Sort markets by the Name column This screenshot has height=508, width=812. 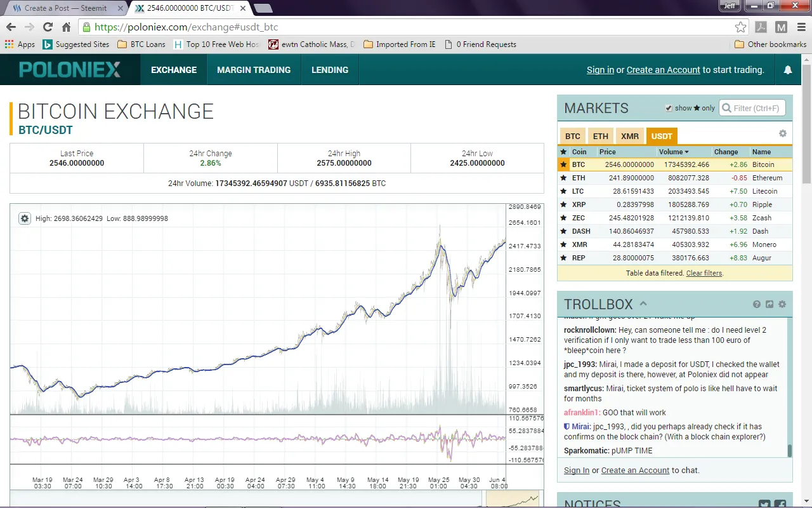point(761,152)
